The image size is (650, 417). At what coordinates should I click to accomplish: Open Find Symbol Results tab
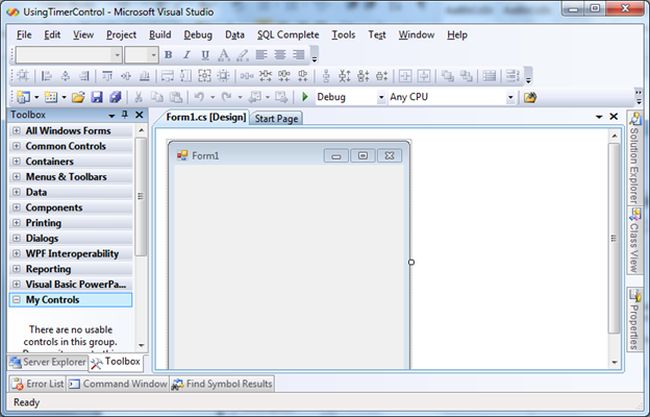[x=222, y=384]
